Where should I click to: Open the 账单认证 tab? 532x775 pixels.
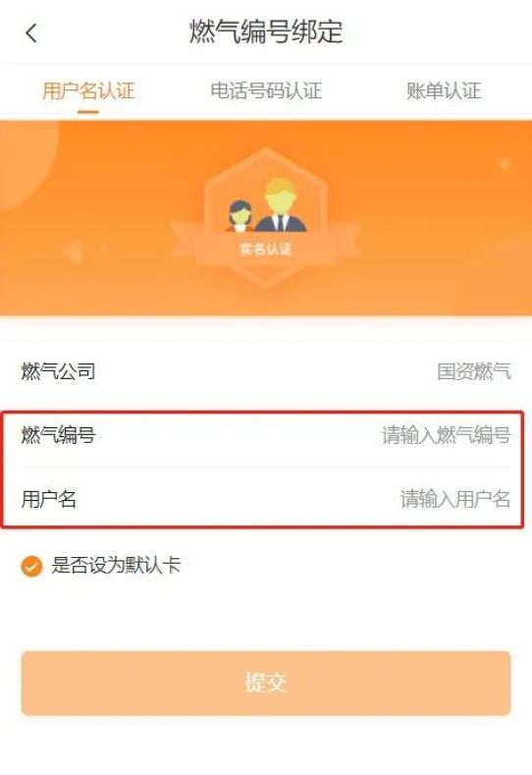(x=443, y=91)
